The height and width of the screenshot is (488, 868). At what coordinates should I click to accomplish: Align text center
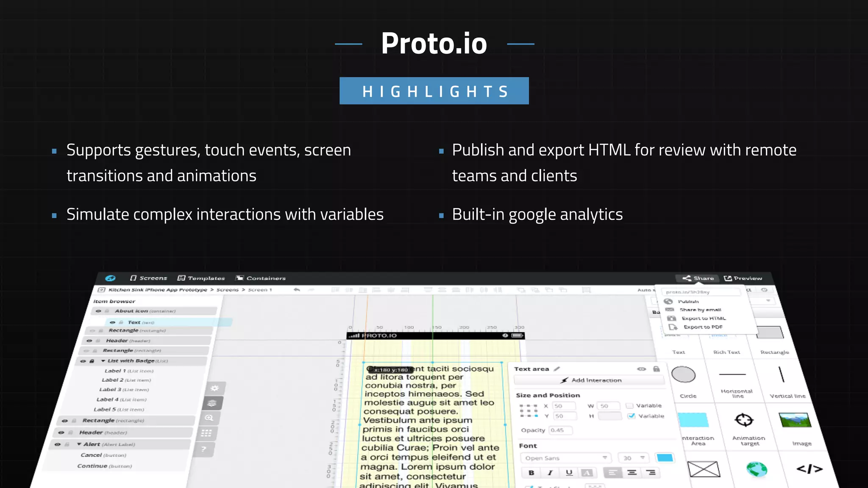(x=632, y=472)
